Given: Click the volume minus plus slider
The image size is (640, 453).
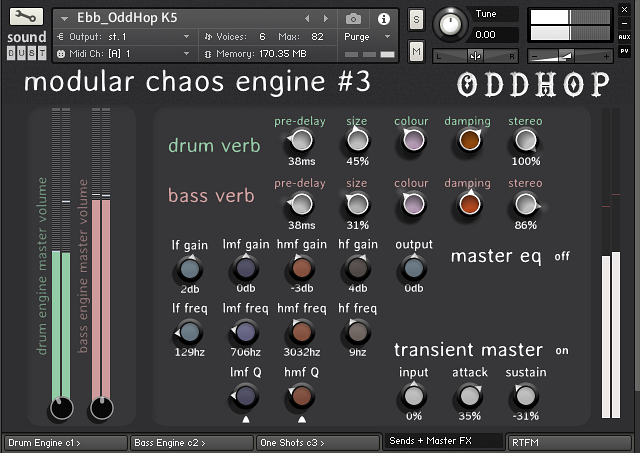Looking at the screenshot, I should click(x=570, y=56).
